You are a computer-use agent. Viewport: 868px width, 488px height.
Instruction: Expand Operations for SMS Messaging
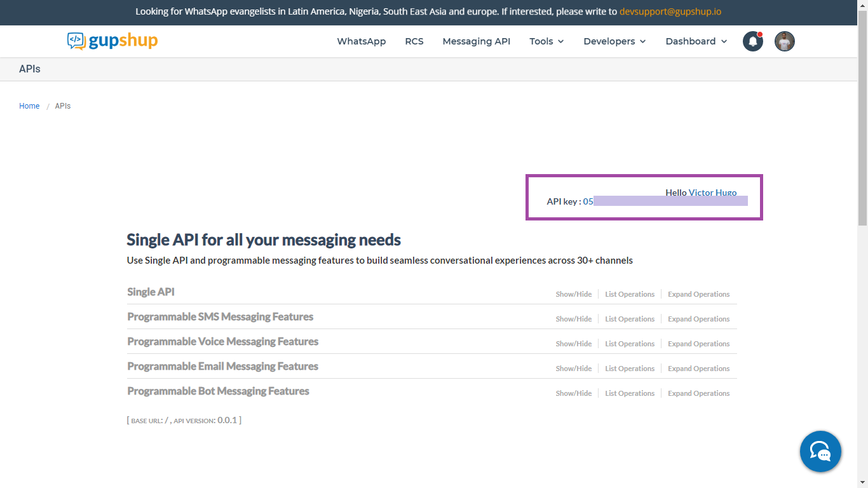click(x=699, y=319)
